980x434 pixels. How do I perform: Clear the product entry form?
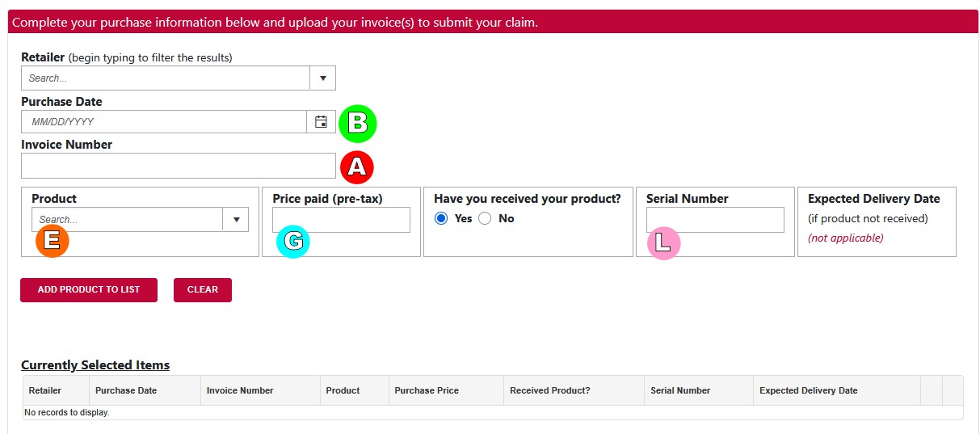(203, 290)
